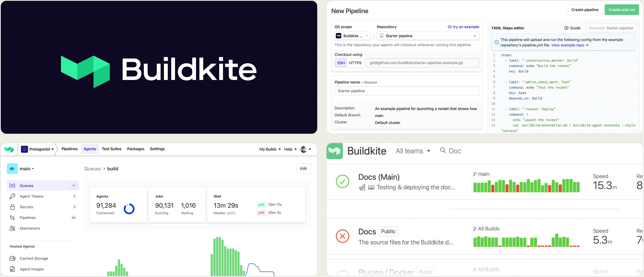
Task: Click the Buildkite icon in Git scope
Action: click(x=338, y=36)
